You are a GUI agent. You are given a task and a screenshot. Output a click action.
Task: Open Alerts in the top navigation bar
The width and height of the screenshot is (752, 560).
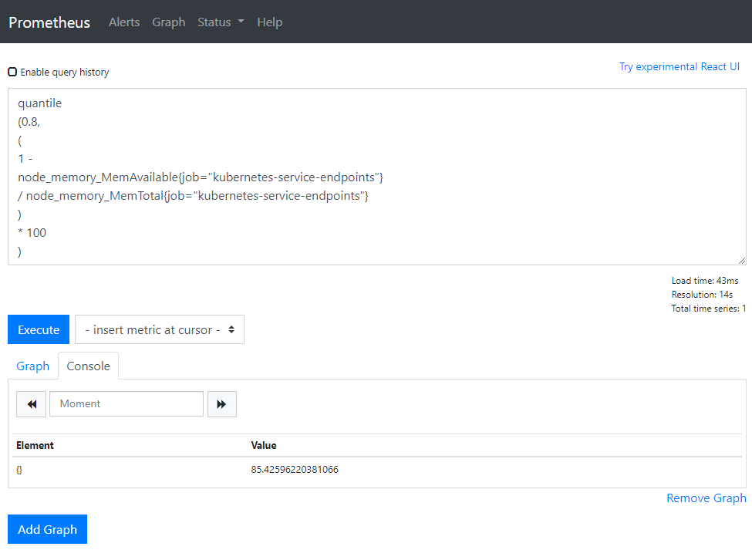124,22
